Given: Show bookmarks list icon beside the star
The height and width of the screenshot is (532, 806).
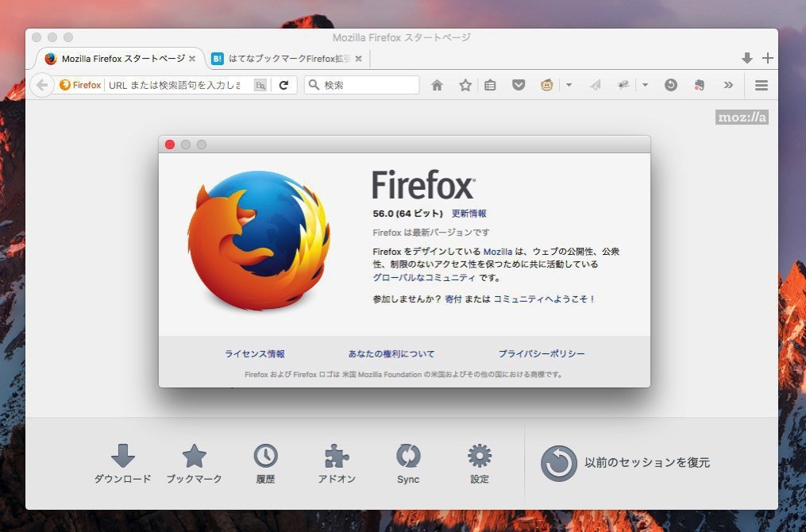Looking at the screenshot, I should 491,85.
